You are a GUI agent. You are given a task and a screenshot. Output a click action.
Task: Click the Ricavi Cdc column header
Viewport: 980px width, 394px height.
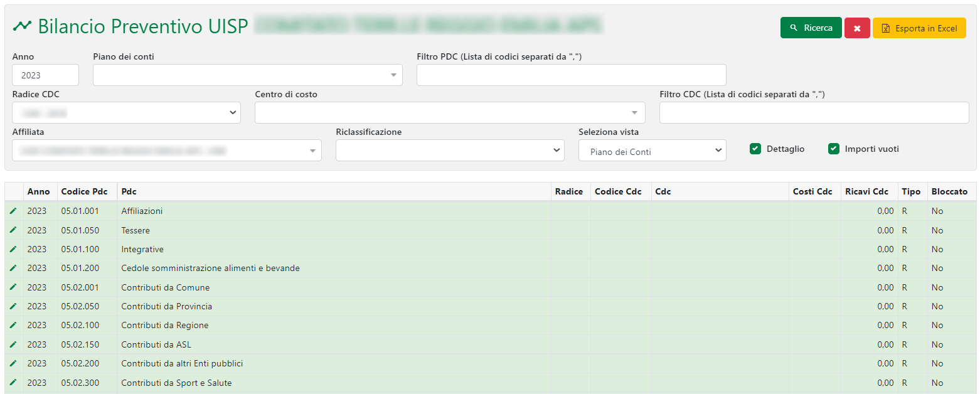[x=866, y=191]
